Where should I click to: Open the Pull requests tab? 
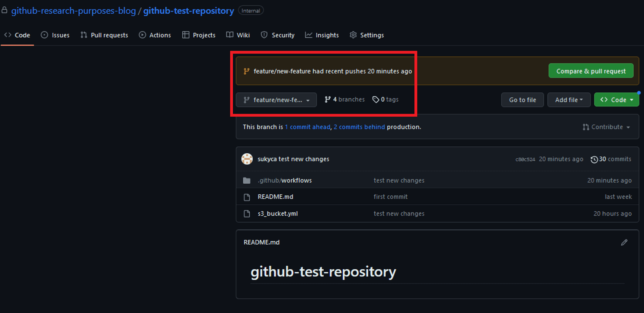tap(104, 35)
